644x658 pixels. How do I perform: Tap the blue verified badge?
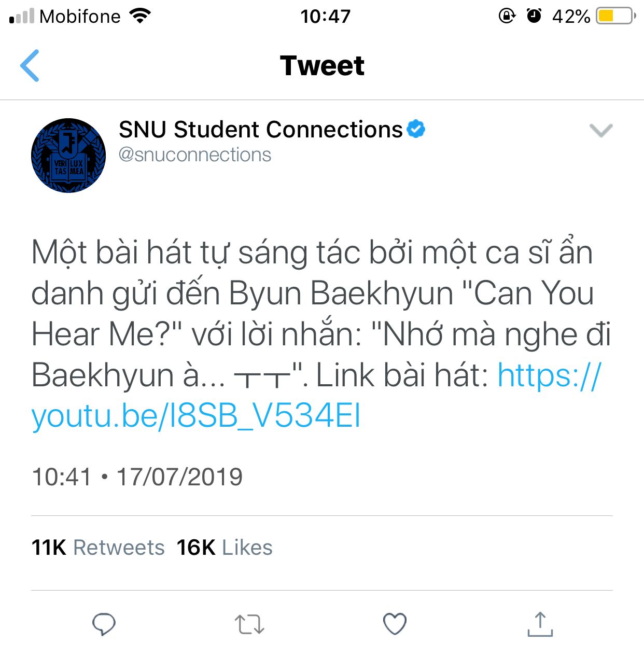click(416, 129)
